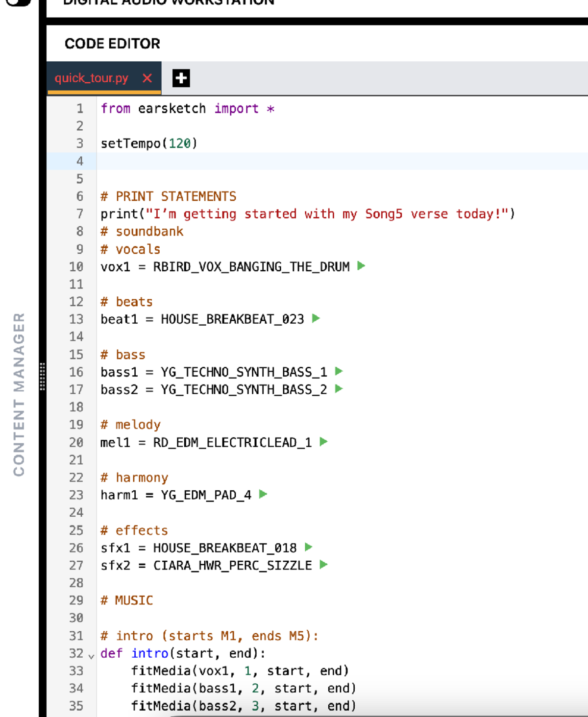Click the fitMedia(vox1) line
Image resolution: width=588 pixels, height=717 pixels.
240,671
